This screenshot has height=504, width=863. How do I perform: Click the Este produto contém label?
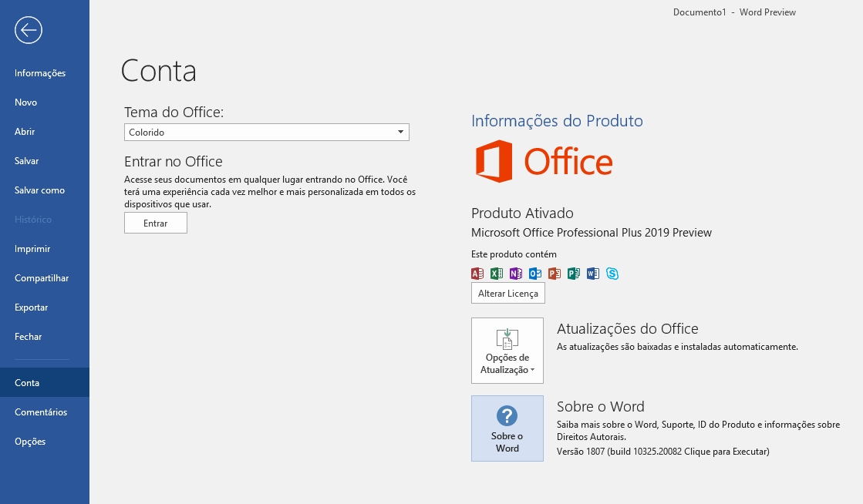tap(514, 254)
